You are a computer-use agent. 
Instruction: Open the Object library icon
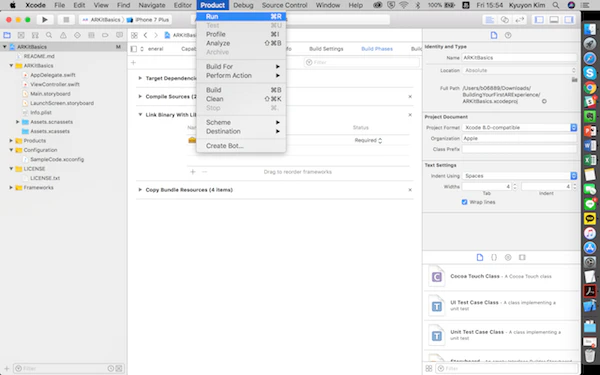coord(508,258)
